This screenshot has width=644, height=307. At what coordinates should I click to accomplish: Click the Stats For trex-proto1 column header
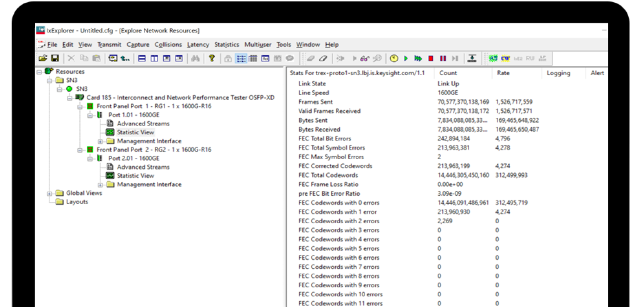[361, 73]
